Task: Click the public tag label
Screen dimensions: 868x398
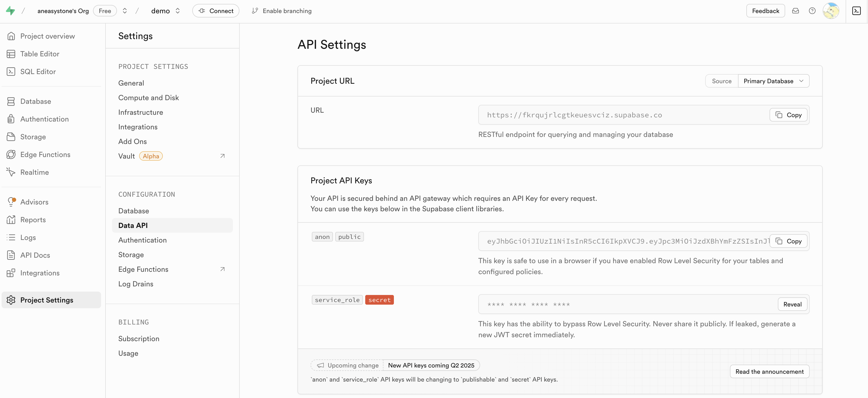Action: tap(349, 237)
